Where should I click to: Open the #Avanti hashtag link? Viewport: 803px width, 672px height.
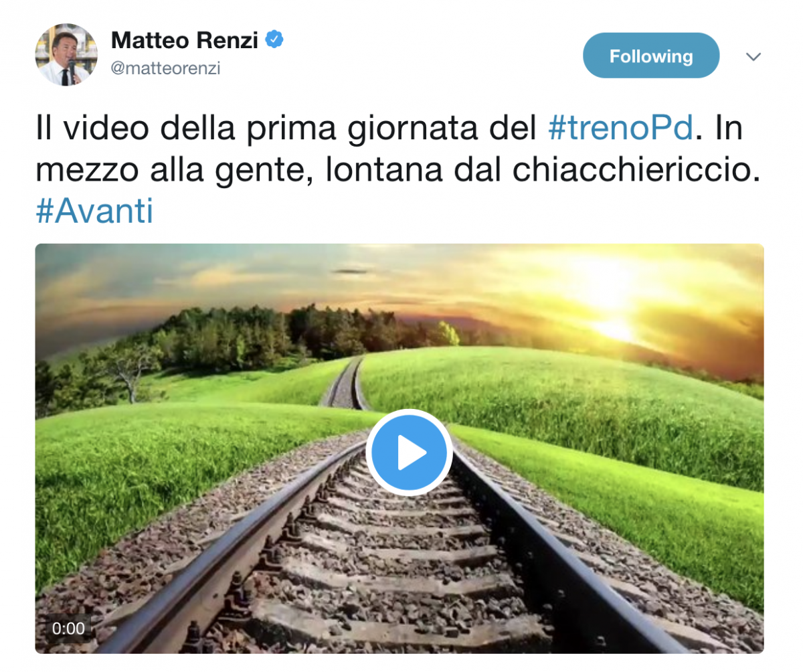point(94,212)
